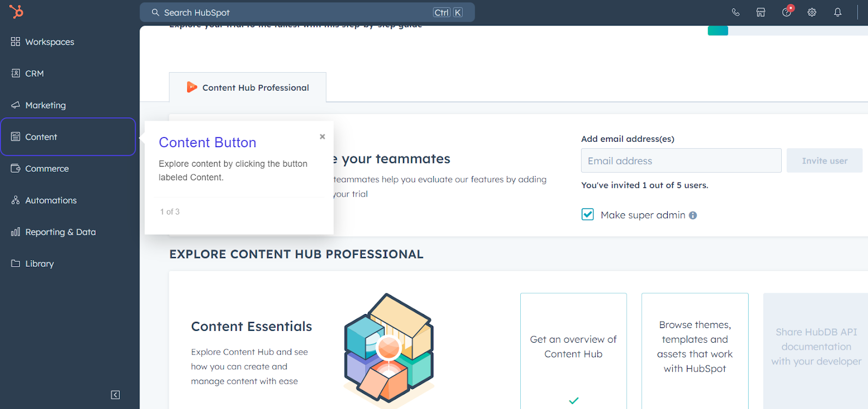Image resolution: width=868 pixels, height=409 pixels.
Task: Click the Automations workflow icon
Action: 15,200
